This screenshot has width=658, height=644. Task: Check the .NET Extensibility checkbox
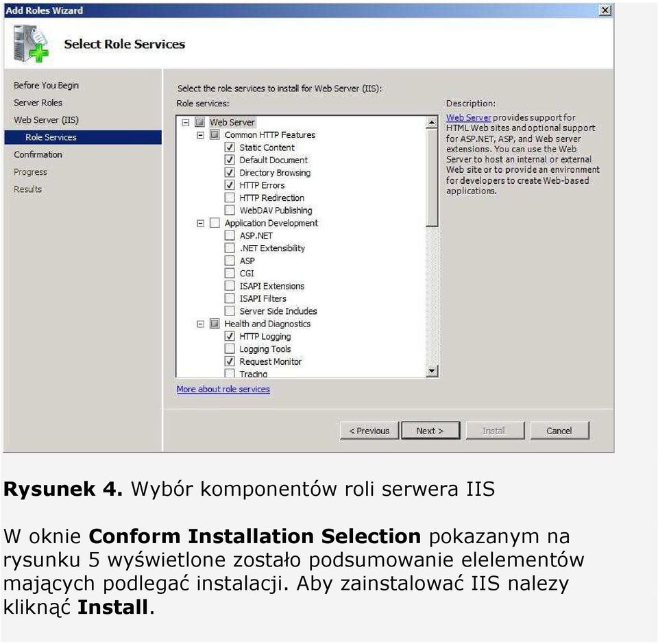[230, 248]
